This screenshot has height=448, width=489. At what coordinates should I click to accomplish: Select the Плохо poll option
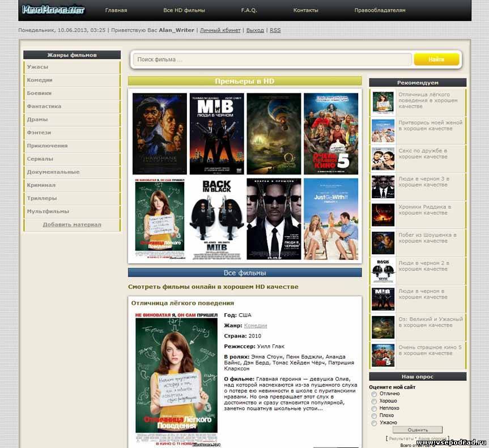click(x=374, y=416)
